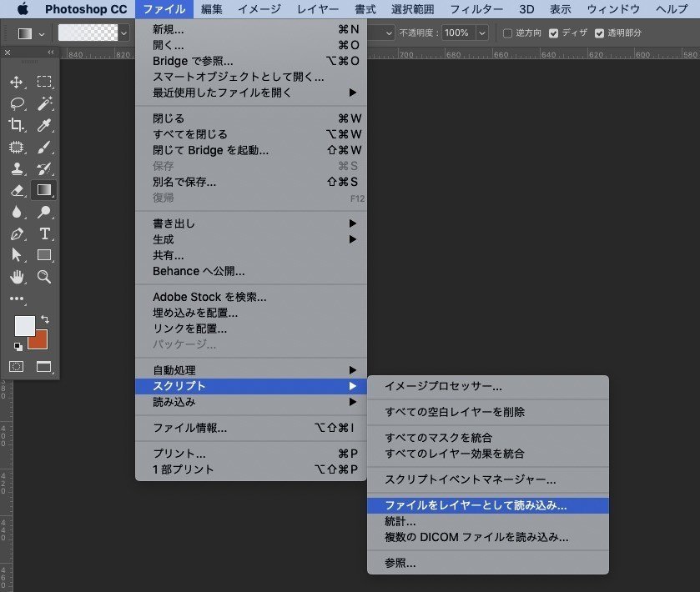Select the Rectangular Marquee tool
The width and height of the screenshot is (700, 592).
pos(43,82)
